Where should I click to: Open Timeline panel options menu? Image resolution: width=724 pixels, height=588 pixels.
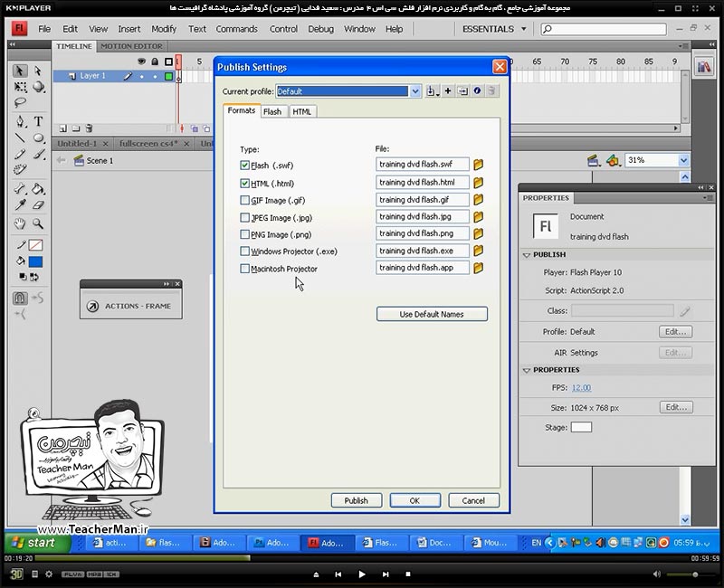click(x=683, y=46)
